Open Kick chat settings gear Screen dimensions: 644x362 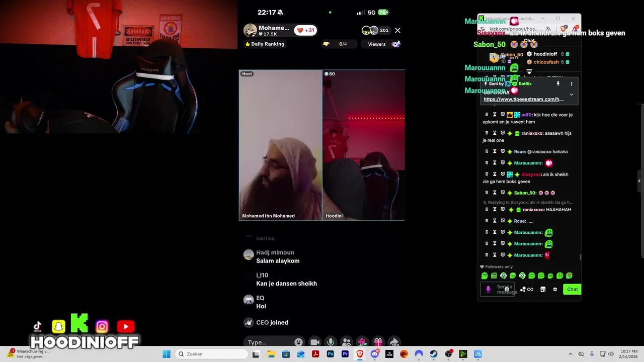[x=555, y=290]
